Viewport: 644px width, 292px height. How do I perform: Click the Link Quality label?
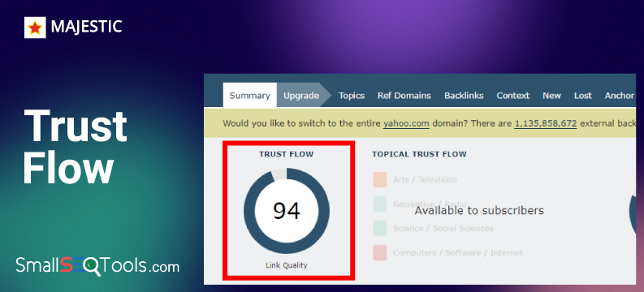[x=287, y=265]
